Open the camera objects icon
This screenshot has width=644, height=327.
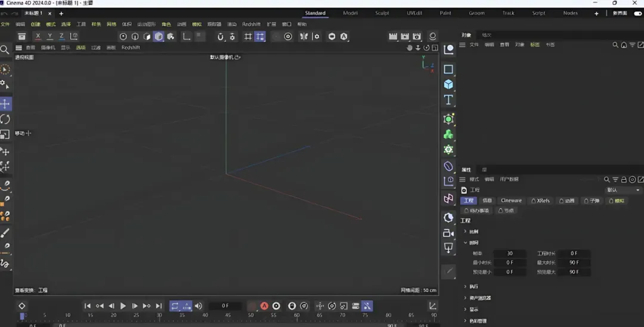pos(448,233)
